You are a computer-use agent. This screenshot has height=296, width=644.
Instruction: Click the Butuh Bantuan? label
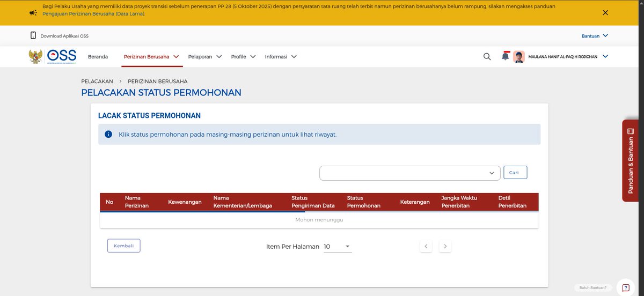click(593, 287)
